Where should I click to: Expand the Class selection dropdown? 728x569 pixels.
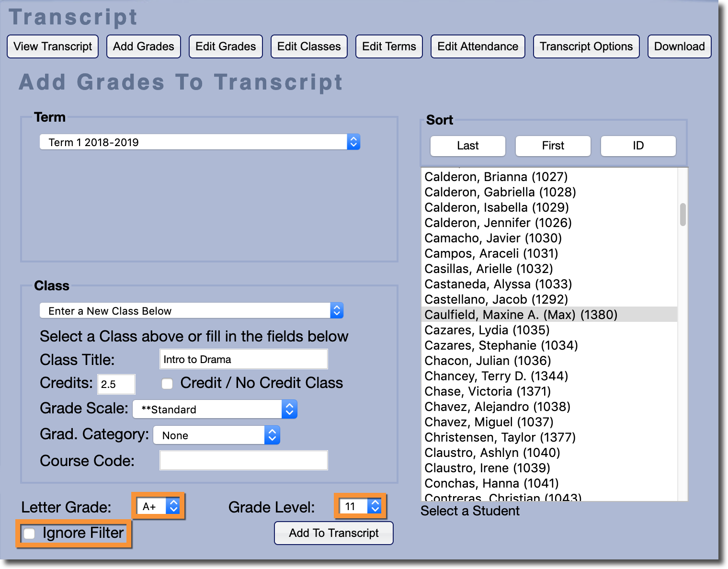point(192,311)
